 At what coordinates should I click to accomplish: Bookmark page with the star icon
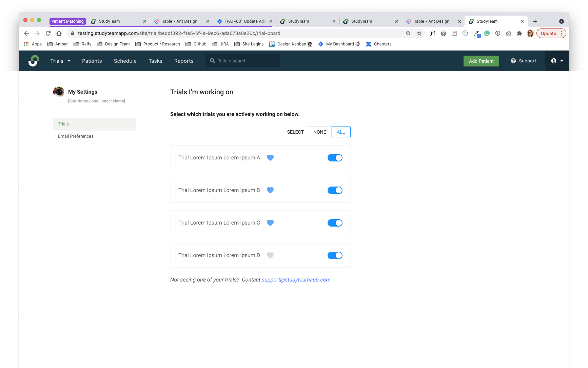(x=419, y=33)
